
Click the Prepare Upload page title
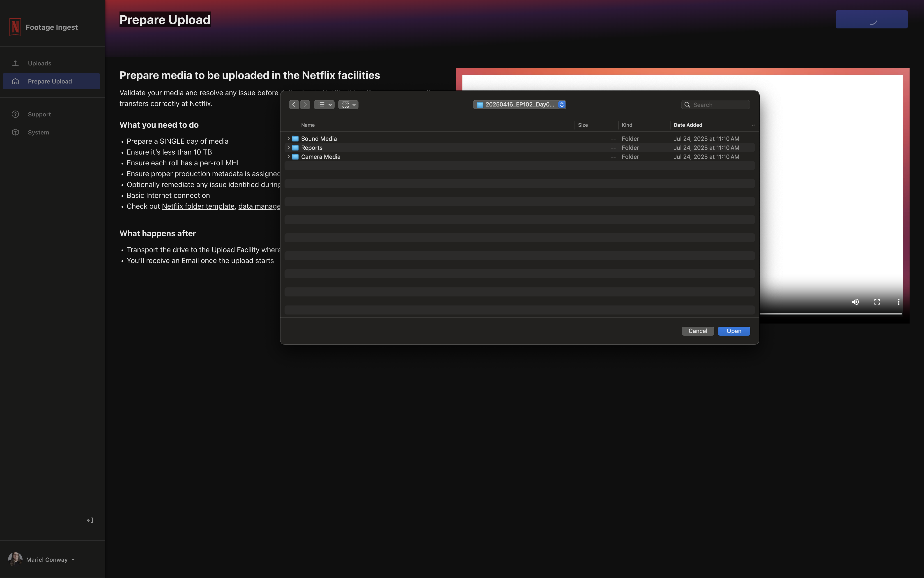[x=165, y=19]
